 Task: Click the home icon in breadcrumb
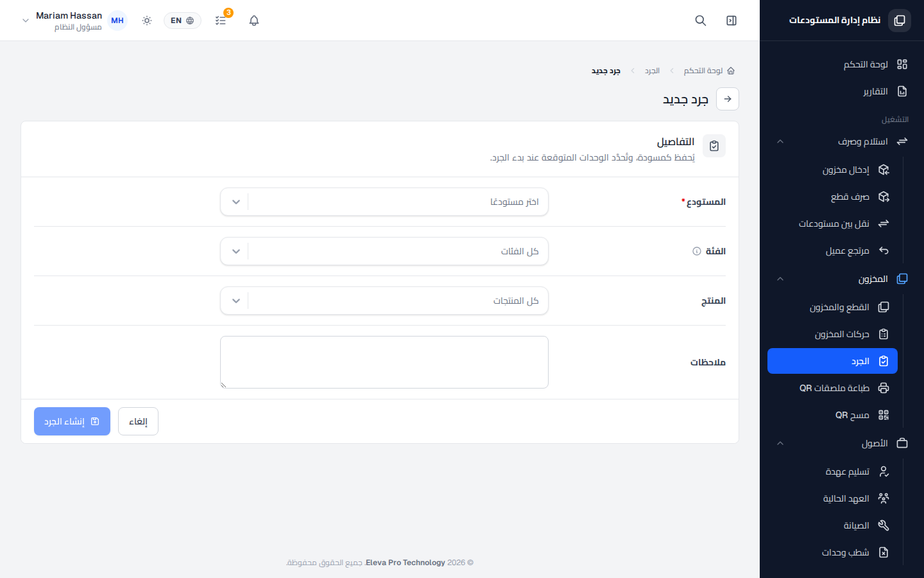(x=731, y=71)
